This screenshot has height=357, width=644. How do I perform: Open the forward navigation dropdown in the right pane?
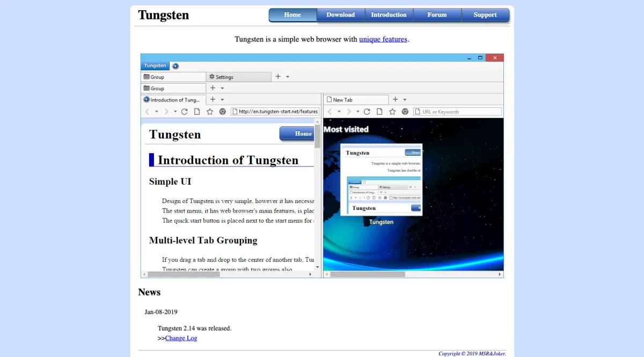point(357,111)
